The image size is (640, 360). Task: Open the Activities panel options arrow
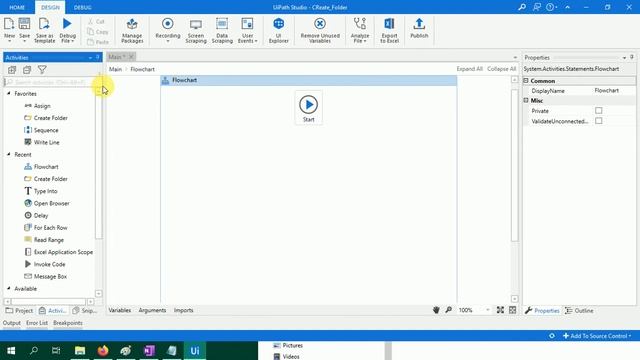coord(90,58)
